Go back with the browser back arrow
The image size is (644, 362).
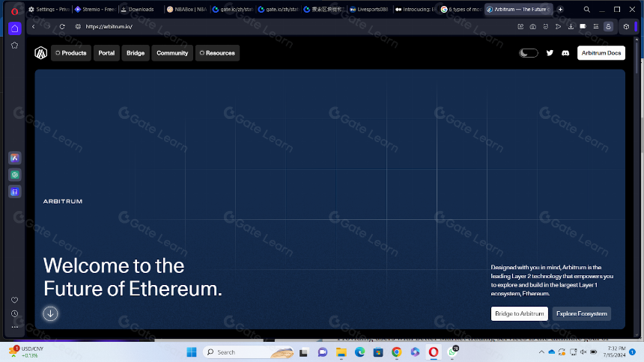pos(33,27)
